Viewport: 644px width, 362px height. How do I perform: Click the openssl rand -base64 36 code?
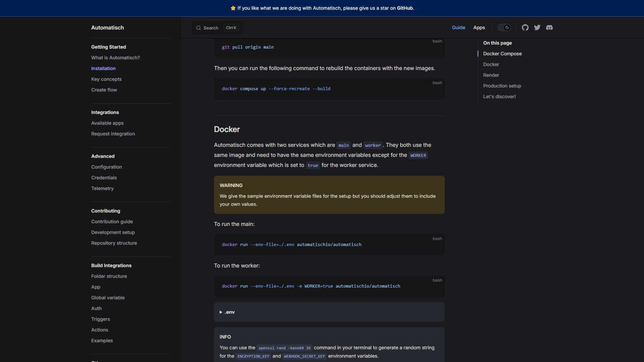coord(284,348)
